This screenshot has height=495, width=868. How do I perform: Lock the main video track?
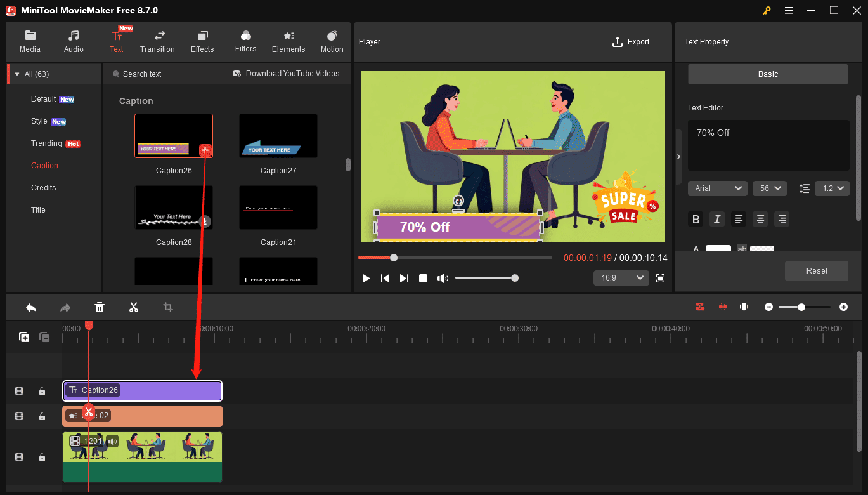pyautogui.click(x=42, y=458)
